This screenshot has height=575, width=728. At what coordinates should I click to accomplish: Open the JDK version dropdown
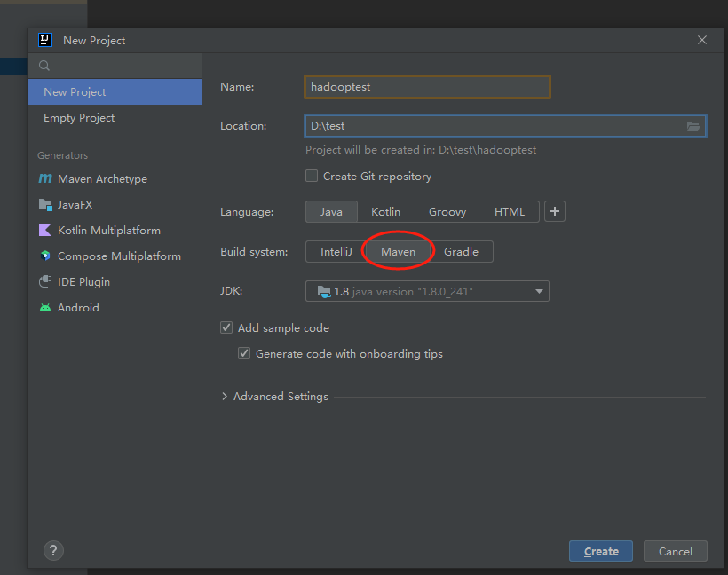[x=427, y=291]
